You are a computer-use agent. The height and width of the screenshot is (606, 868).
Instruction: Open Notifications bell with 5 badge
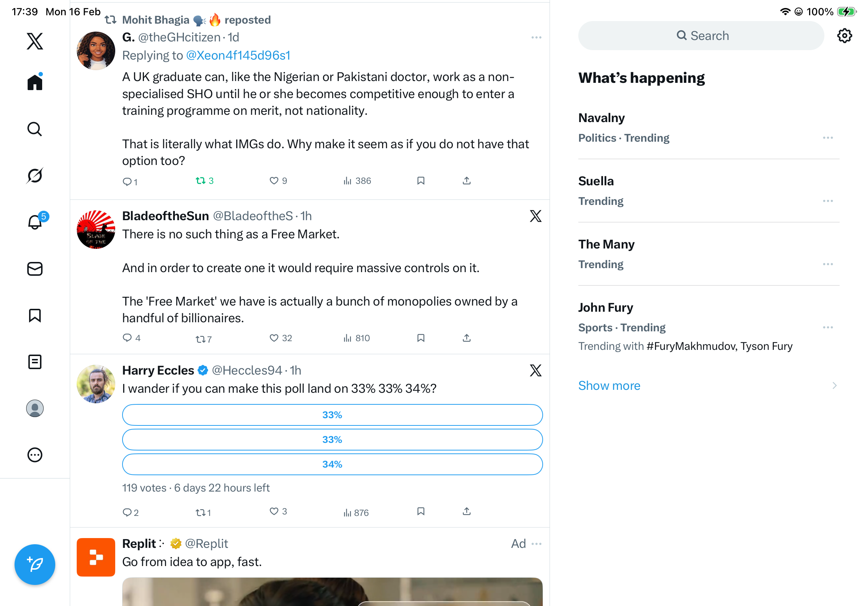[x=35, y=222]
